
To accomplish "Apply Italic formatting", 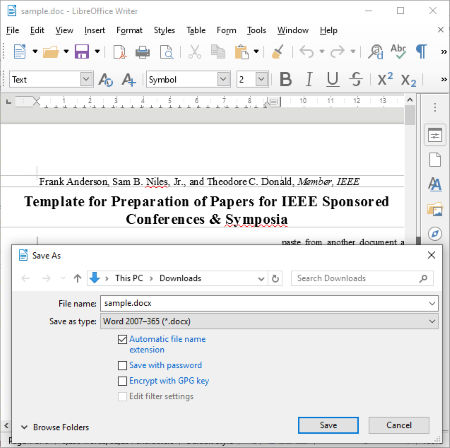I will [x=309, y=79].
